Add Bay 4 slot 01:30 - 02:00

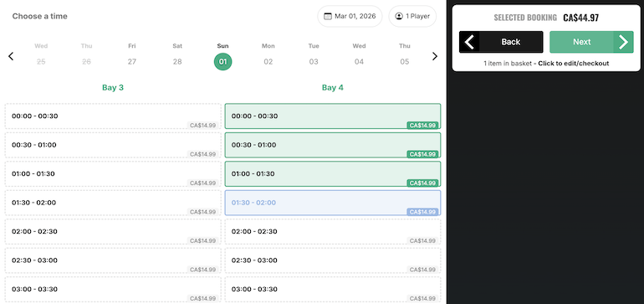pyautogui.click(x=333, y=203)
